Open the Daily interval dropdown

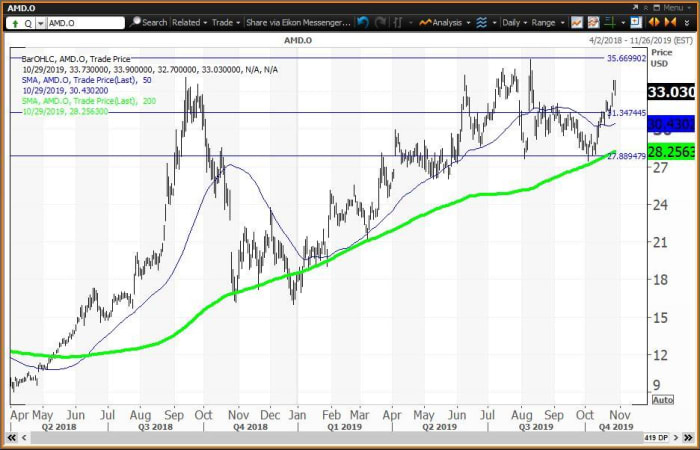(x=514, y=22)
